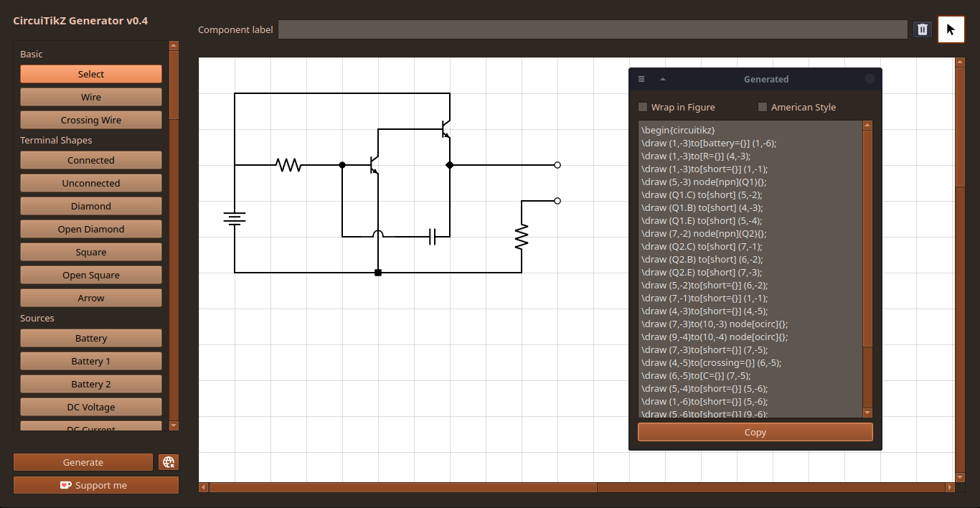
Task: Open the Generated panel hamburger menu
Action: 641,79
